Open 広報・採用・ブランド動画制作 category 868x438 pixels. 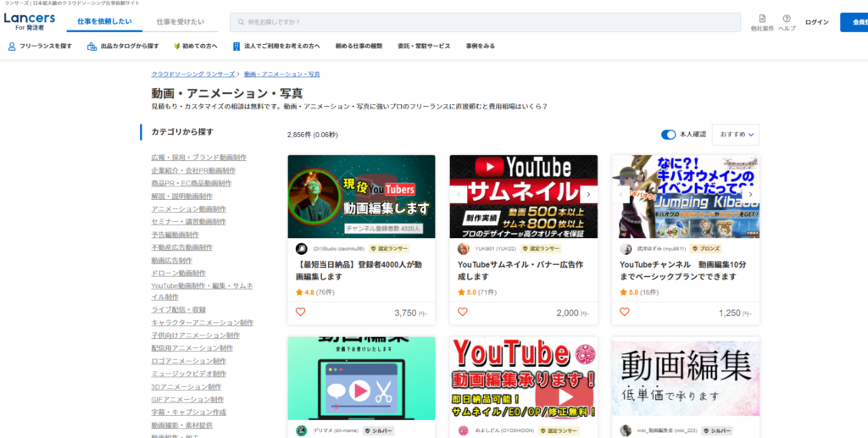point(199,158)
